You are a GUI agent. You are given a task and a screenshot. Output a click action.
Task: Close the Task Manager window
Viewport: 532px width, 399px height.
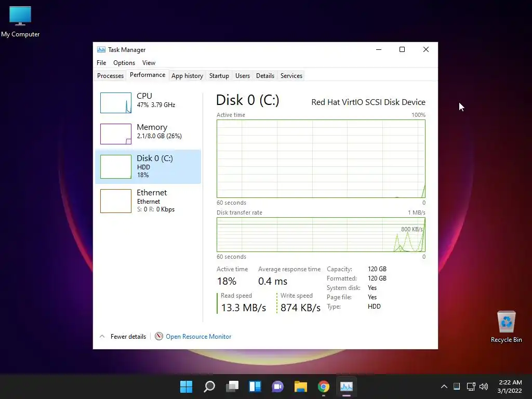point(426,49)
